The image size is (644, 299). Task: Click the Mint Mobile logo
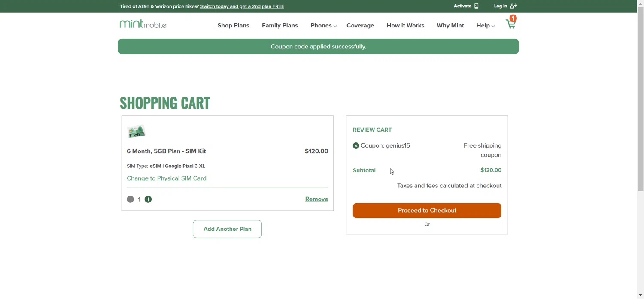143,24
